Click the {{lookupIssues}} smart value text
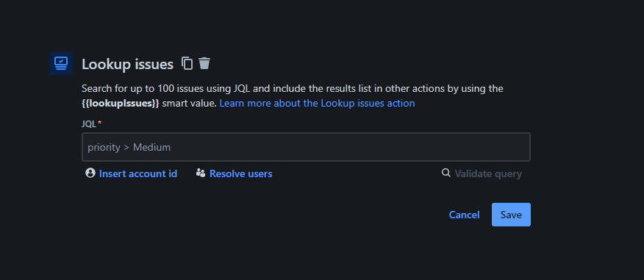644x280 pixels. [x=121, y=103]
